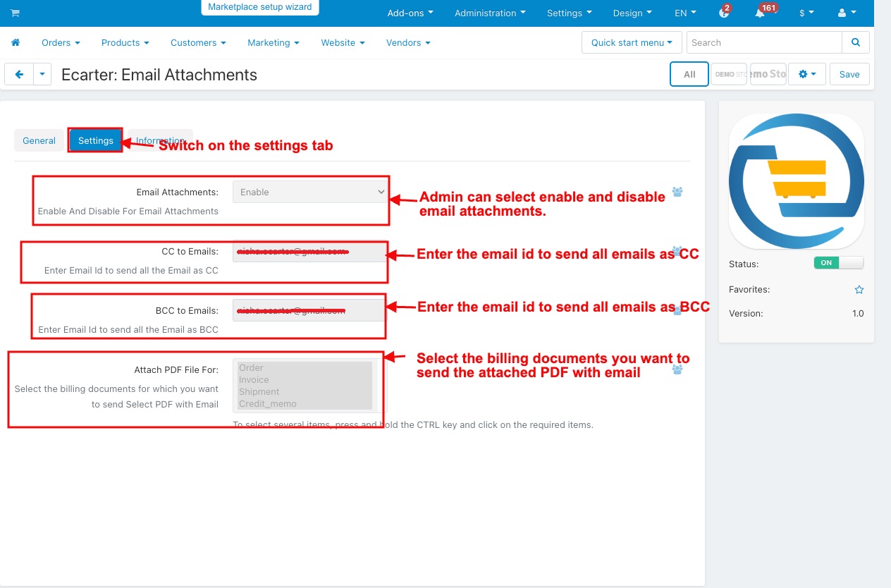
Task: Toggle the add-on Status ON switch
Action: (838, 263)
